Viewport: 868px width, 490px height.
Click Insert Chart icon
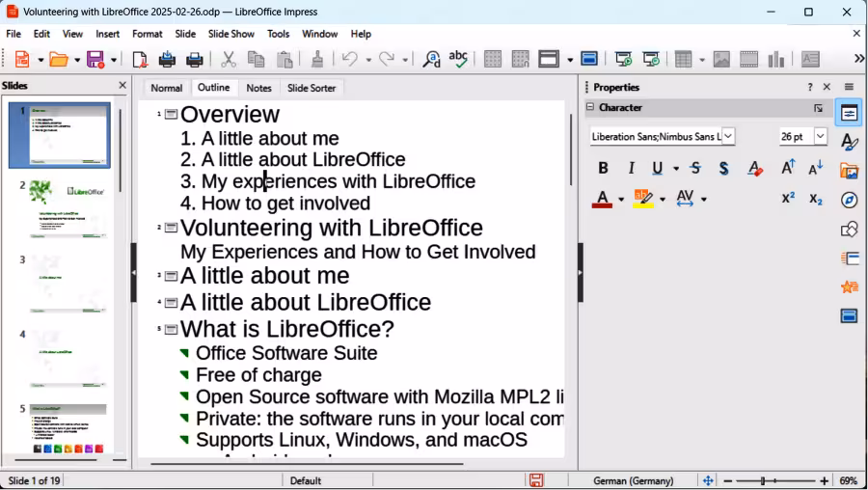[x=776, y=59]
